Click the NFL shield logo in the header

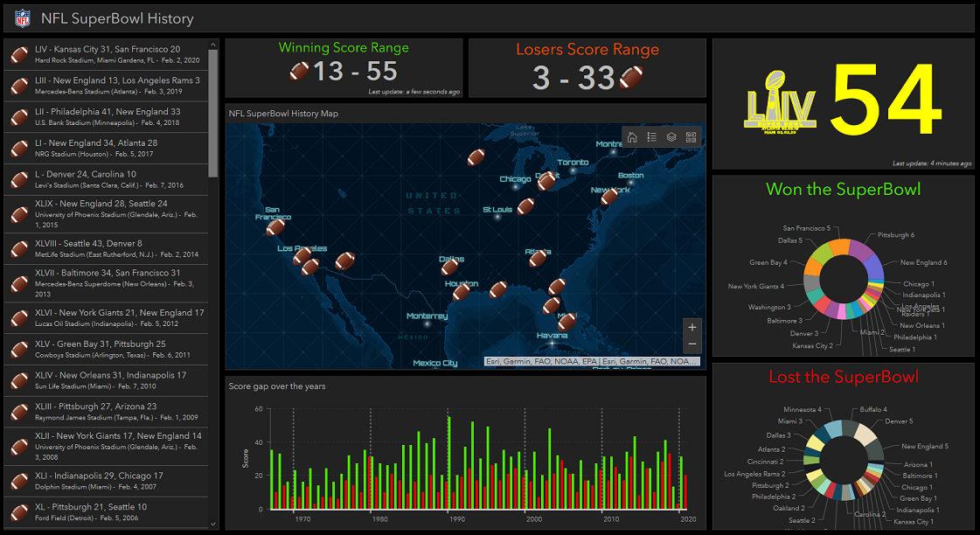point(24,17)
